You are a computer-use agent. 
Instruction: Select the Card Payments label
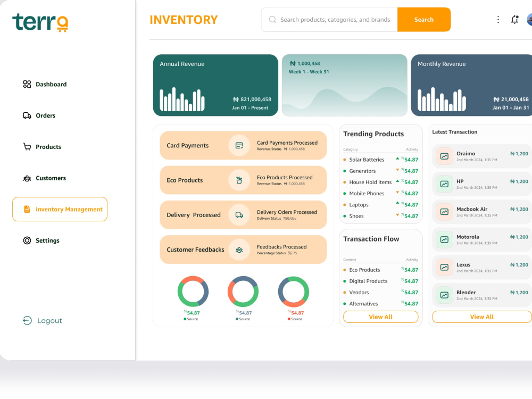tap(188, 145)
